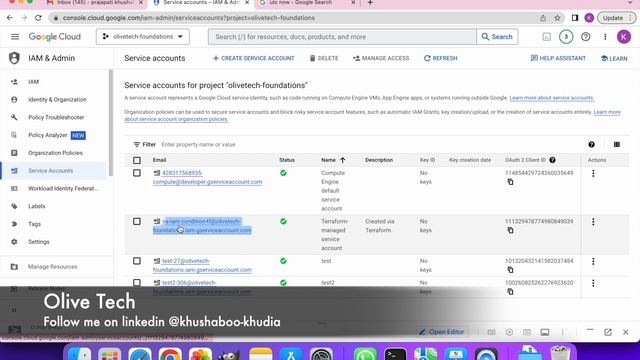The height and width of the screenshot is (360, 640).
Task: Select the test-27 service account checkbox
Action: click(x=137, y=261)
